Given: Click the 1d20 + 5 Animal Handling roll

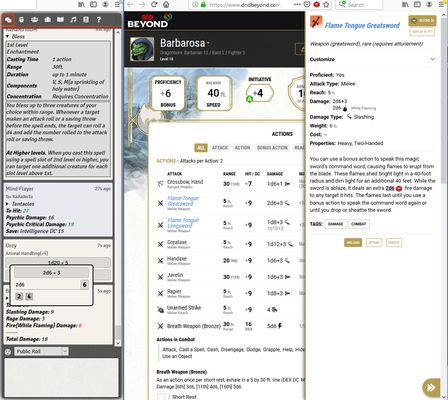Looking at the screenshot, I should click(58, 262).
